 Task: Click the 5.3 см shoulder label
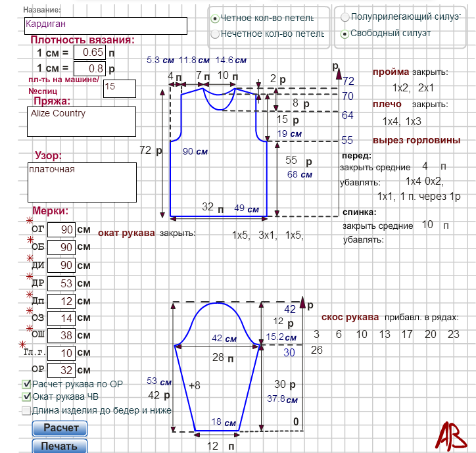pos(160,60)
